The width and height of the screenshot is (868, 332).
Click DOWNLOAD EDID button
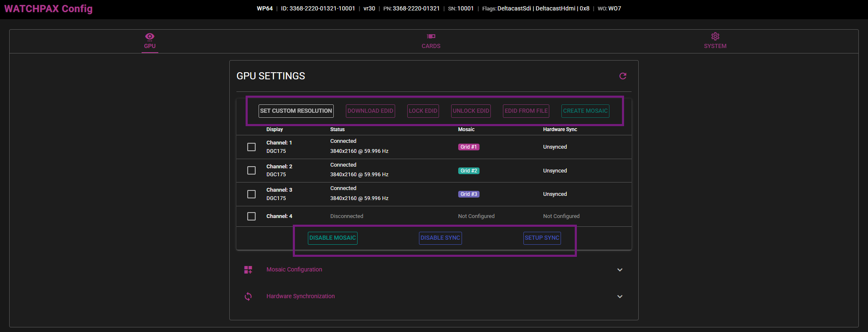point(371,111)
